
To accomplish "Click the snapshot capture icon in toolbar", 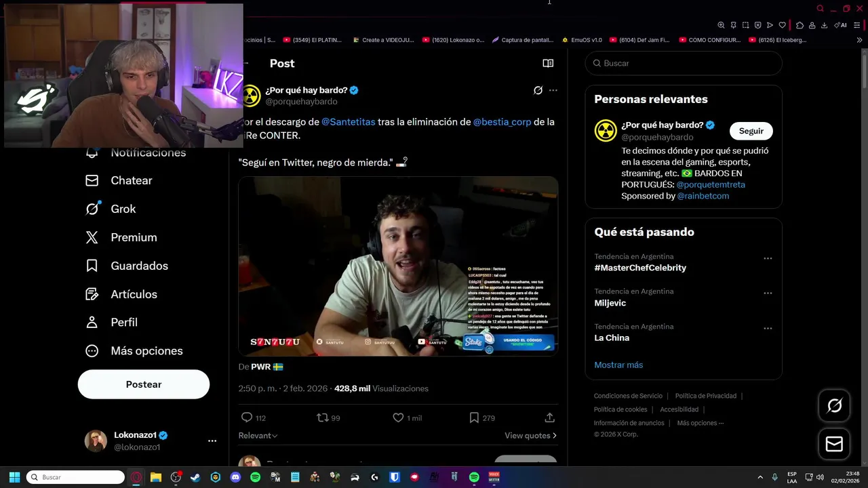I will [x=745, y=25].
